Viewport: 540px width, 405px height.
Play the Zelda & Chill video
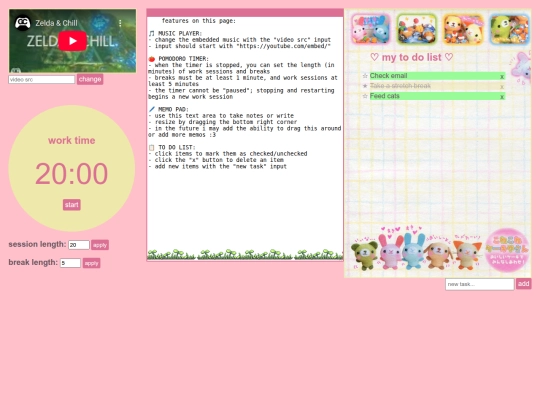pyautogui.click(x=72, y=41)
